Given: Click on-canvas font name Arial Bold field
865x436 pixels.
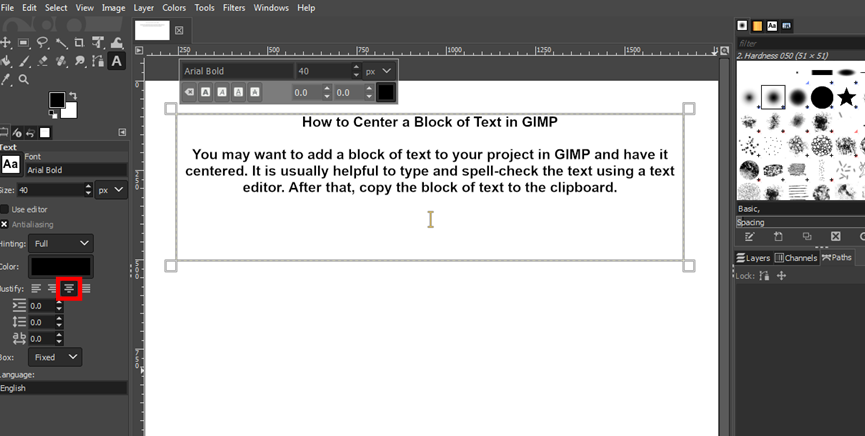Looking at the screenshot, I should (x=238, y=71).
